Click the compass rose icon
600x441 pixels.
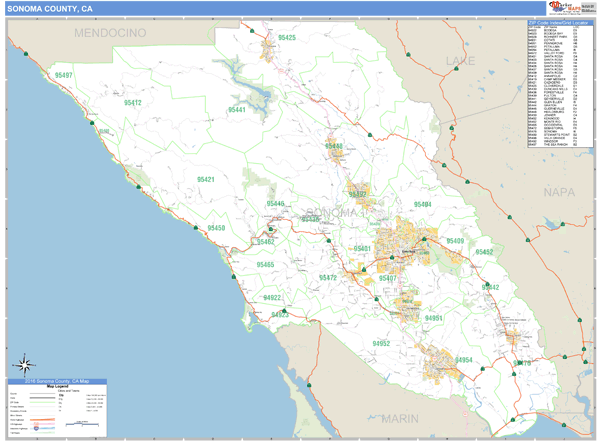(26, 364)
